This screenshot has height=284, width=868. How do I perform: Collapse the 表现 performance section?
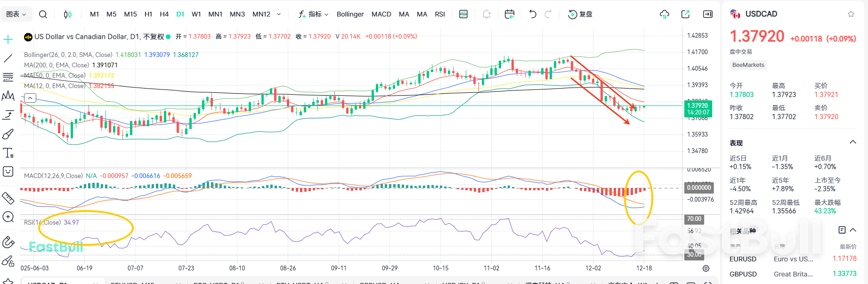pyautogui.click(x=852, y=142)
